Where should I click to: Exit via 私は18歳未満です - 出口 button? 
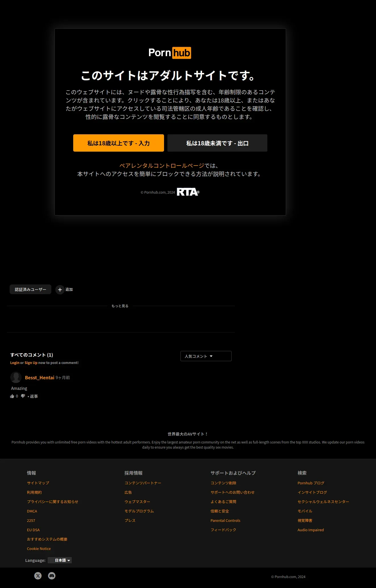click(x=217, y=143)
